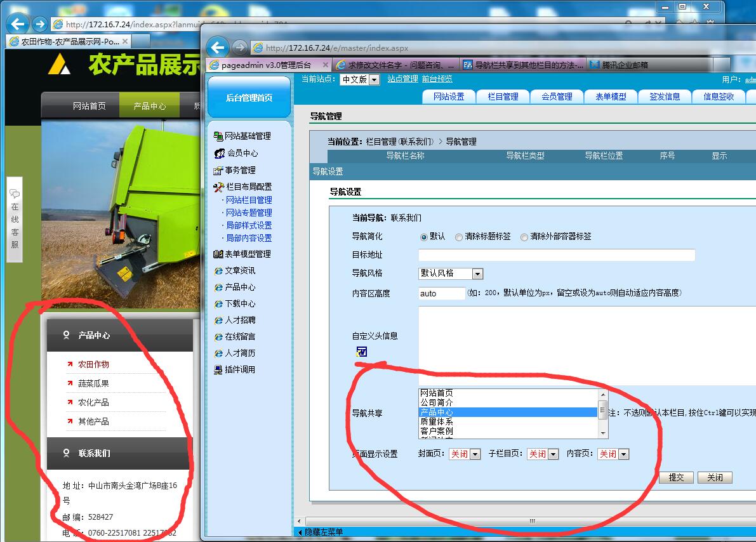Screen dimensions: 756x542
Task: Open the custom header info editor icon
Action: tap(362, 352)
